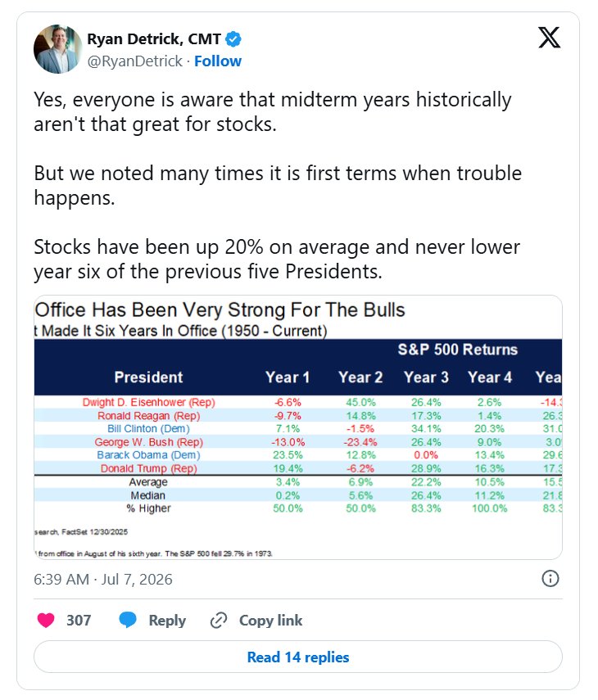Click the Copy link text
This screenshot has width=598, height=700.
[x=270, y=620]
